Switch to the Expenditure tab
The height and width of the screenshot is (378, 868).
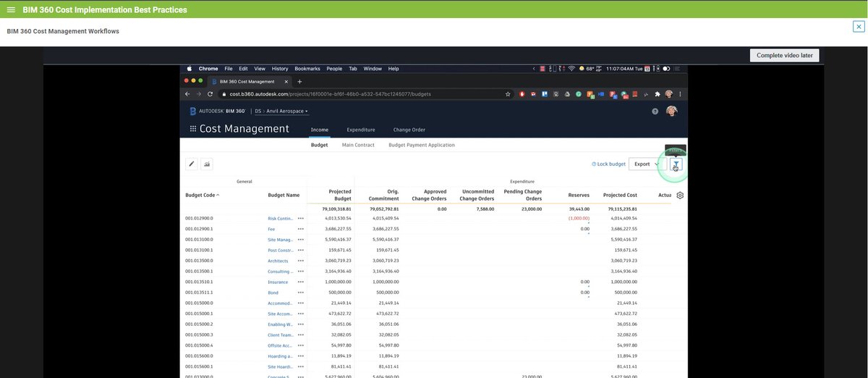[361, 130]
